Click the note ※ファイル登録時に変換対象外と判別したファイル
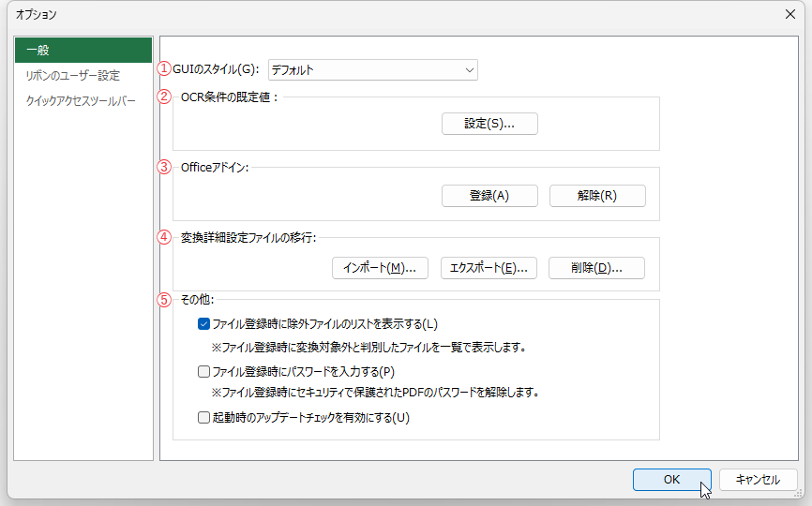812x506 pixels. point(369,347)
